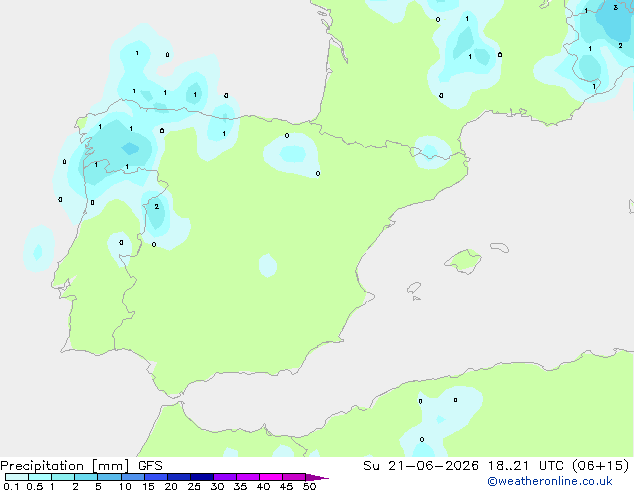
Task: Pick the 15–20 mm legend color swatch
Action: pyautogui.click(x=156, y=477)
